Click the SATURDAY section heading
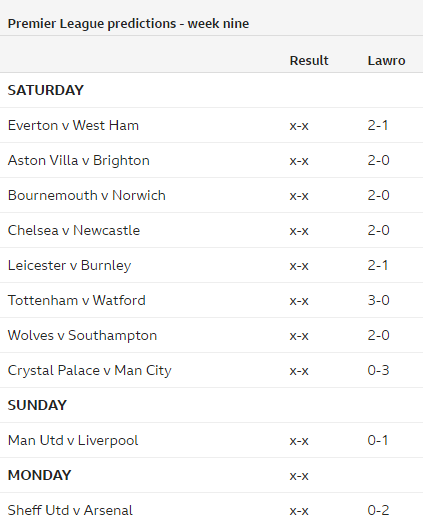This screenshot has width=423, height=527. click(46, 90)
